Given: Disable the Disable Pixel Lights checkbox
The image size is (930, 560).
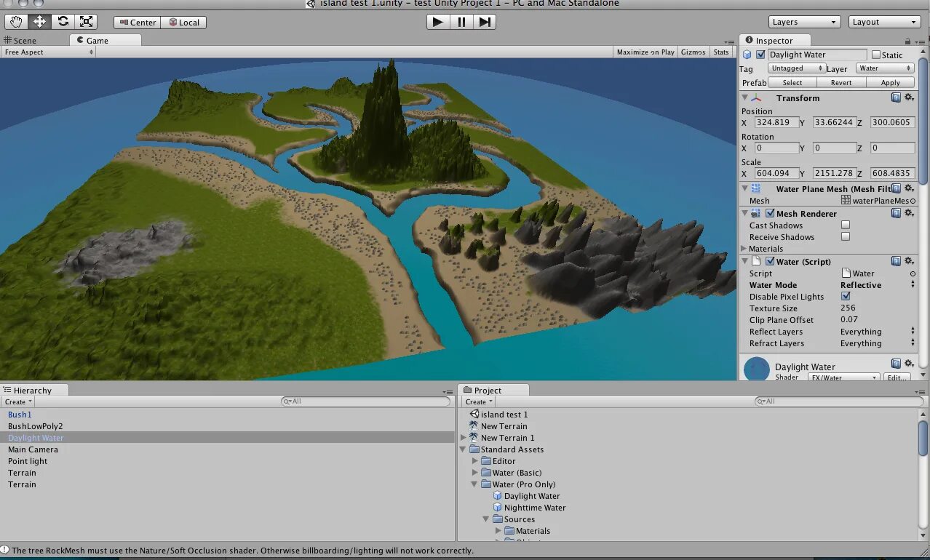Looking at the screenshot, I should click(846, 297).
